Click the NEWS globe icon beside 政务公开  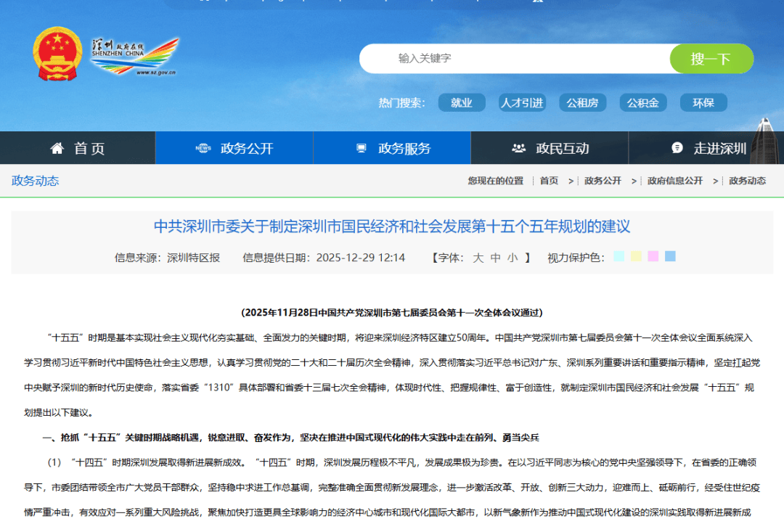(203, 148)
